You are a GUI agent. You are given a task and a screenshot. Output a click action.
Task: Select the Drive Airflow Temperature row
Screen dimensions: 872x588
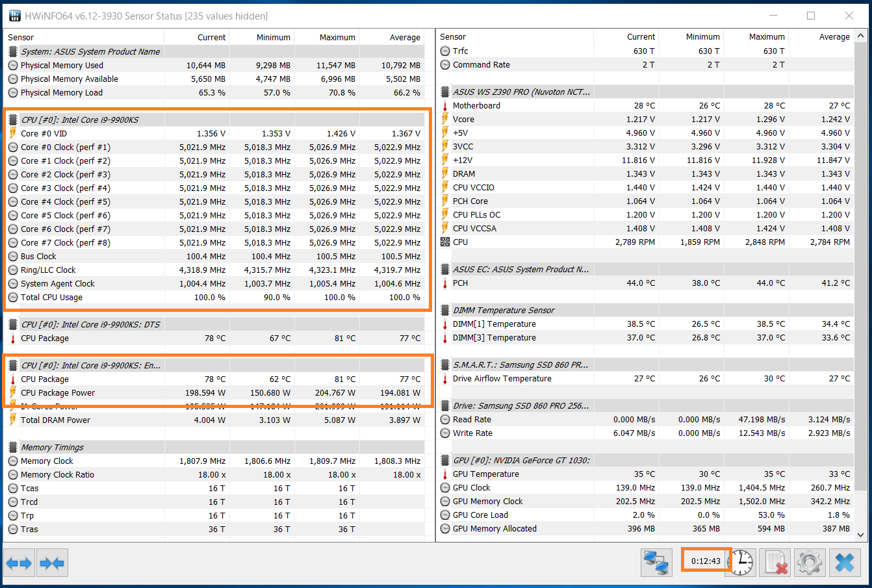tap(646, 378)
